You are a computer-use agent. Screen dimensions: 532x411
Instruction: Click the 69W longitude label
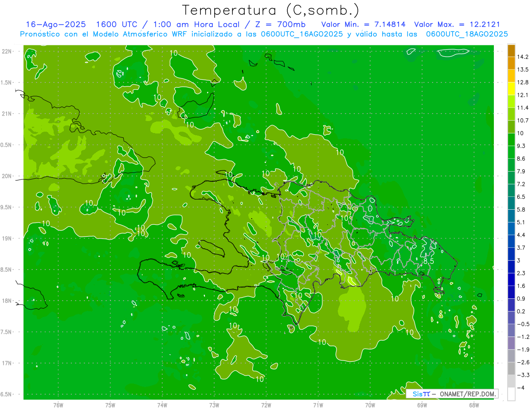pyautogui.click(x=422, y=405)
